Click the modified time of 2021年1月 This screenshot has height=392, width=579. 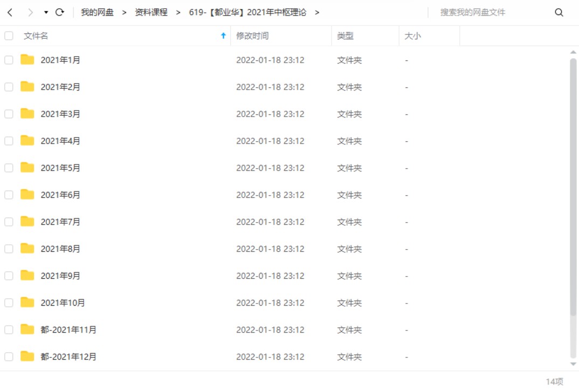(270, 60)
